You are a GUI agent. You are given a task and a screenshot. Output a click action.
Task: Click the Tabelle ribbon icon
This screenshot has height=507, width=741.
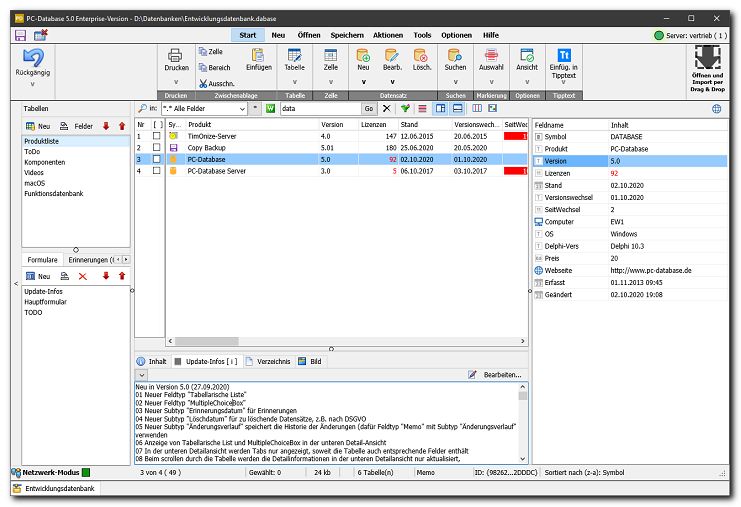point(294,55)
